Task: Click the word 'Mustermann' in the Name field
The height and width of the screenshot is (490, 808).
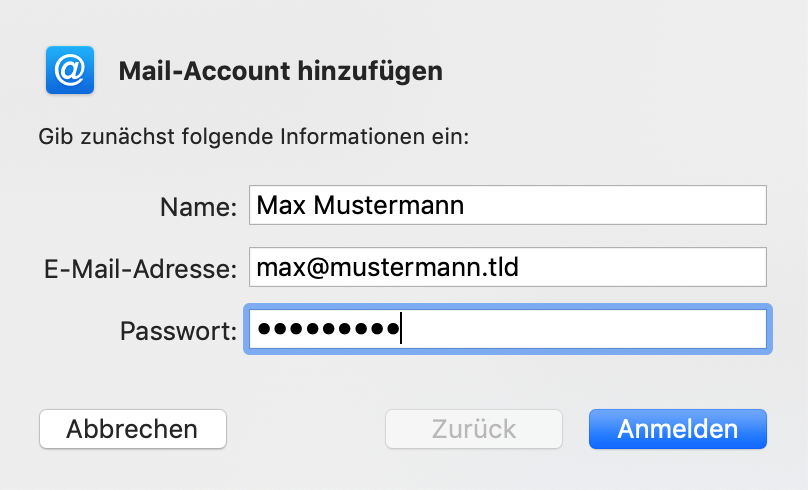Action: click(389, 205)
